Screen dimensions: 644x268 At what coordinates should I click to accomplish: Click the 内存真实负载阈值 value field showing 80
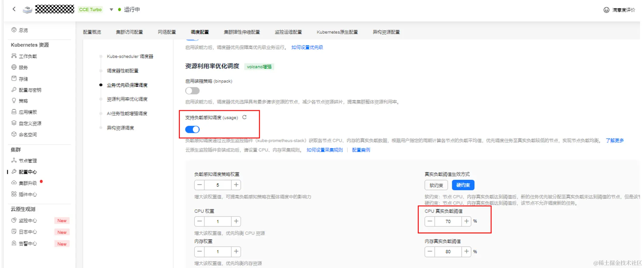point(448,252)
